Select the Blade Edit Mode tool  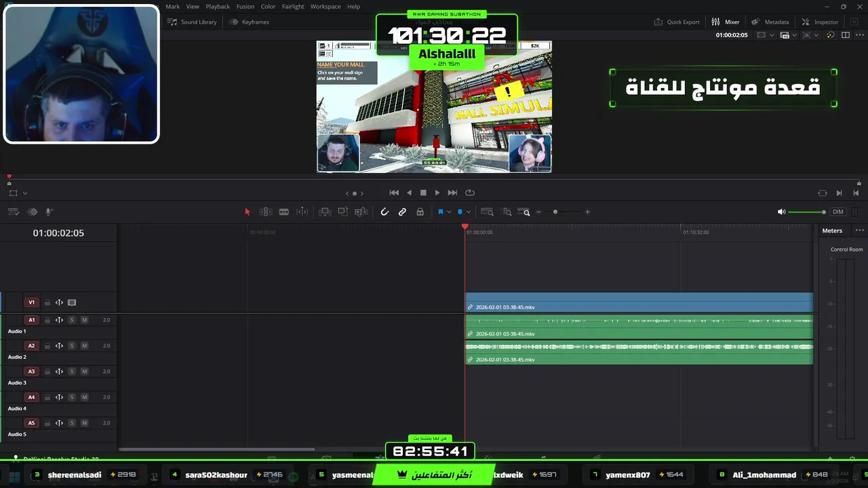(302, 212)
